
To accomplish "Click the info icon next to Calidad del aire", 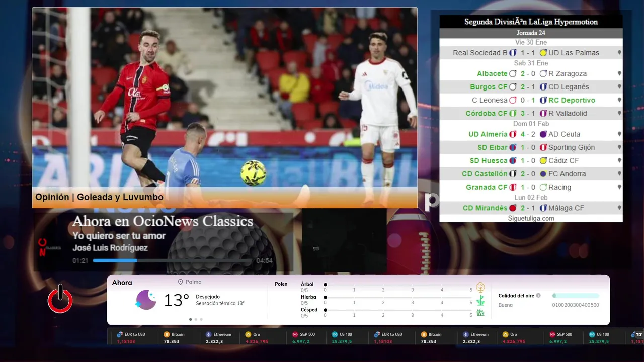I will (x=538, y=296).
